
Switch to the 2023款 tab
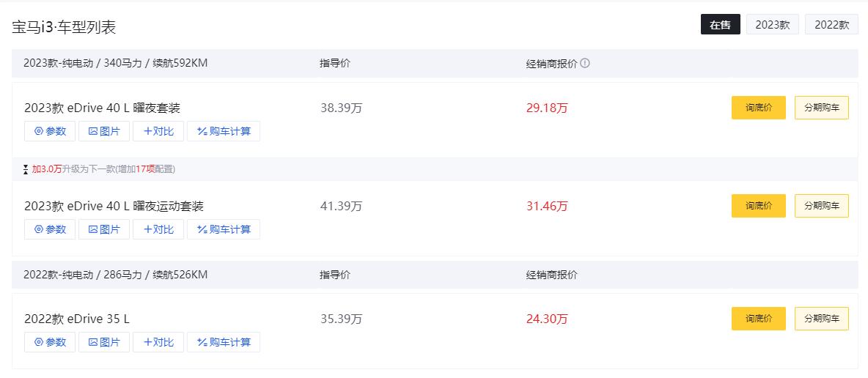(x=773, y=24)
